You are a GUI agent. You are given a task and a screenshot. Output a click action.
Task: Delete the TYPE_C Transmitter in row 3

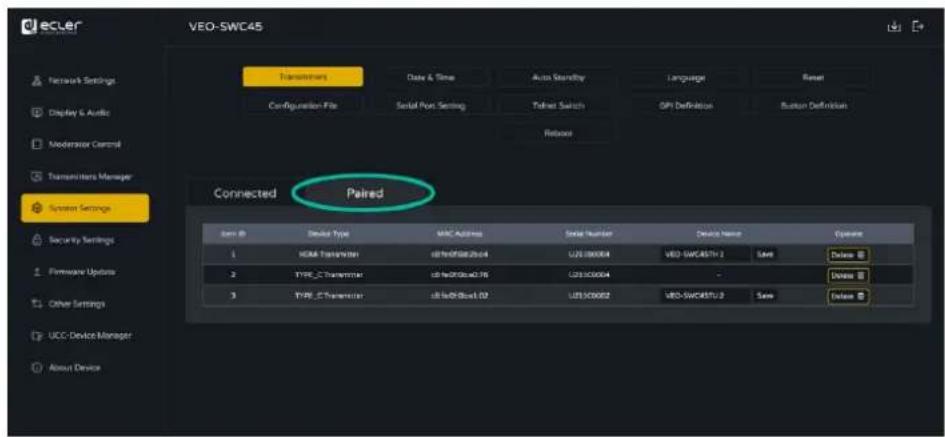(848, 296)
